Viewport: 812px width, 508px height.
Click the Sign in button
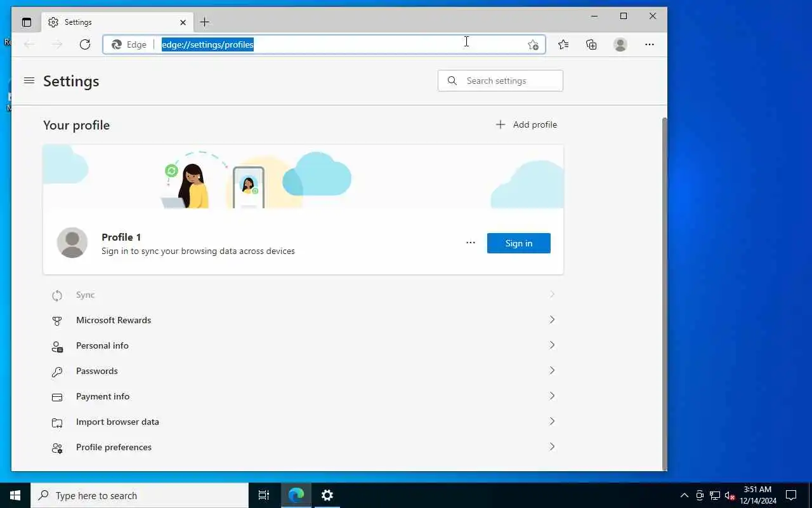click(519, 243)
